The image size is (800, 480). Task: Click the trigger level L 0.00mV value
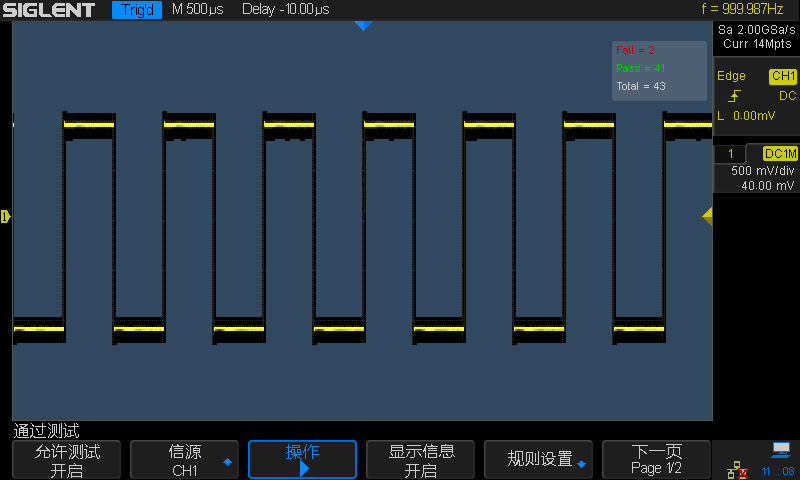tap(746, 116)
